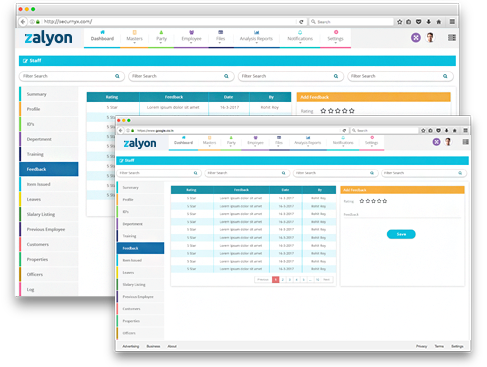Click the Files icon in front window

point(279,137)
